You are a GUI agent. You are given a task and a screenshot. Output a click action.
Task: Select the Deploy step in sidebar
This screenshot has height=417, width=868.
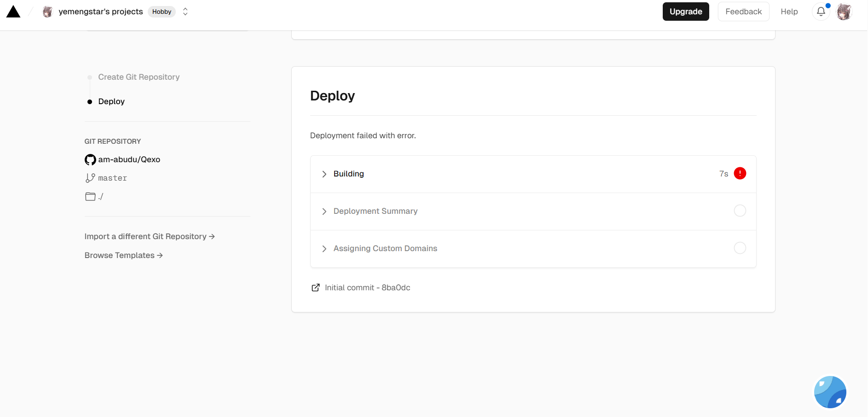click(x=111, y=101)
